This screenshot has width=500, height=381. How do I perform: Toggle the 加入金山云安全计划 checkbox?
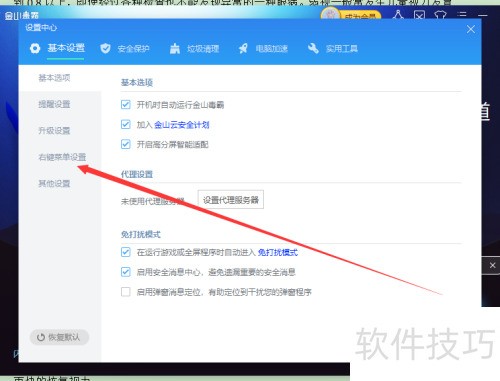click(126, 125)
